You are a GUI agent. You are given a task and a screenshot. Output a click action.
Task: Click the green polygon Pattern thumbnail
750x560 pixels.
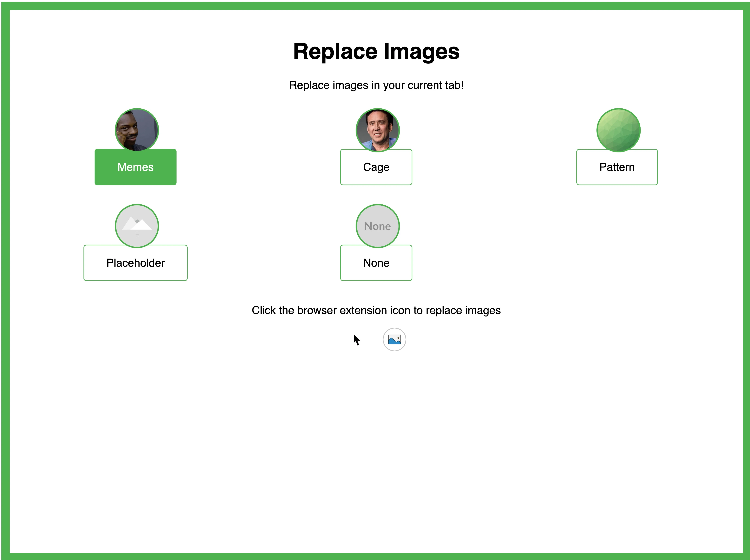[x=618, y=130]
